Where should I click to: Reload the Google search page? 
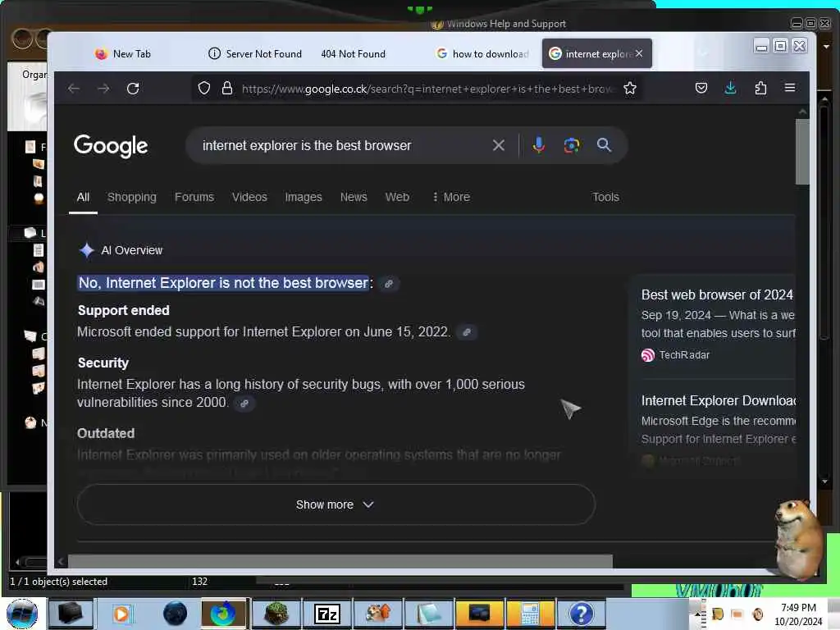pos(133,89)
